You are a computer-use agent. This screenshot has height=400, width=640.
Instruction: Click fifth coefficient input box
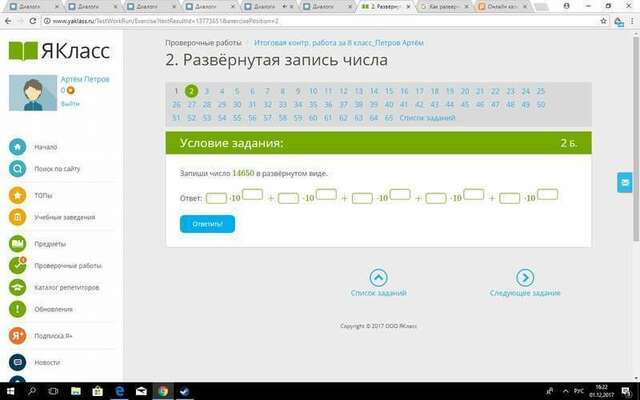point(509,198)
